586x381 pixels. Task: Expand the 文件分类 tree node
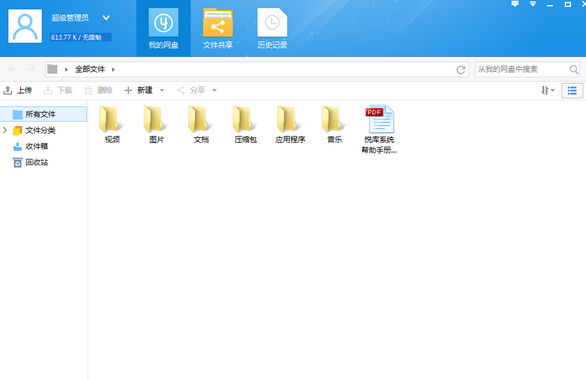5,130
